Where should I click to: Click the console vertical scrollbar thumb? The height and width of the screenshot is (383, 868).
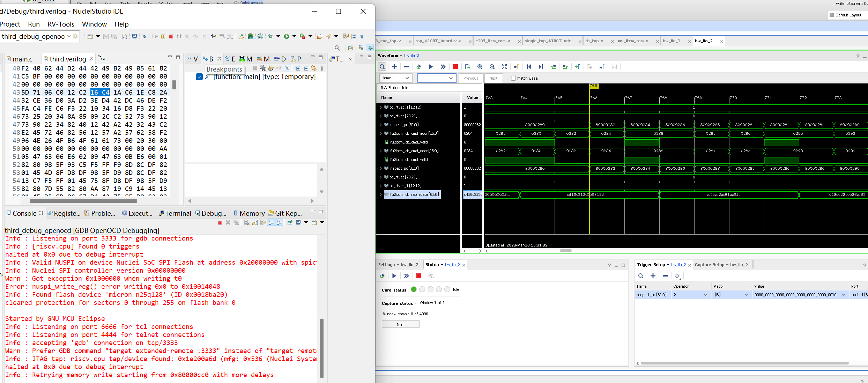(321, 348)
